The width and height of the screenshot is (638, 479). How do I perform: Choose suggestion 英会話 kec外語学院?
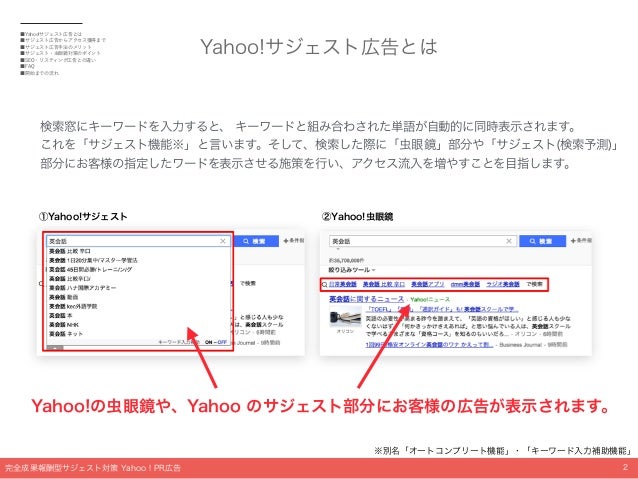point(73,306)
